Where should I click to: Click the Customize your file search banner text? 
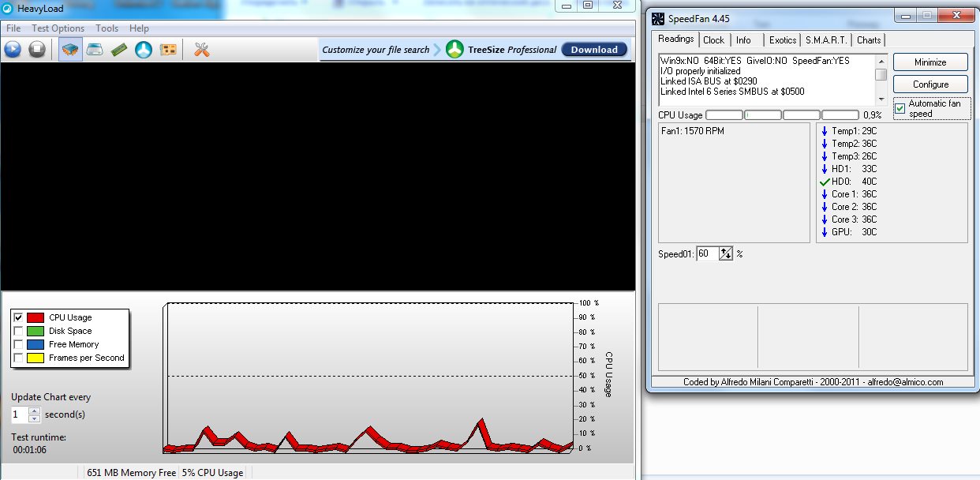pos(376,50)
